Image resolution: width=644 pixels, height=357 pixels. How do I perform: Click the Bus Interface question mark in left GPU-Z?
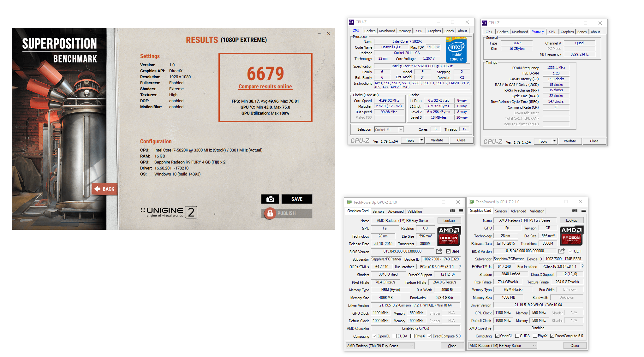460,267
